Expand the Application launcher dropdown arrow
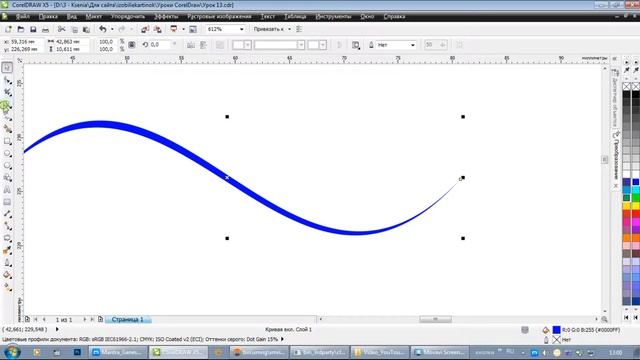The width and height of the screenshot is (640, 360). pyautogui.click(x=183, y=29)
